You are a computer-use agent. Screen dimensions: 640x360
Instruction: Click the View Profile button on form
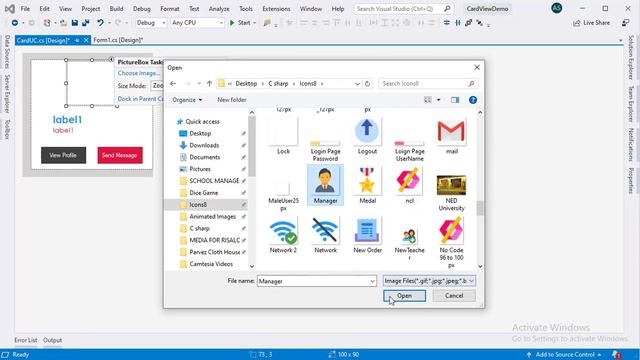point(63,155)
